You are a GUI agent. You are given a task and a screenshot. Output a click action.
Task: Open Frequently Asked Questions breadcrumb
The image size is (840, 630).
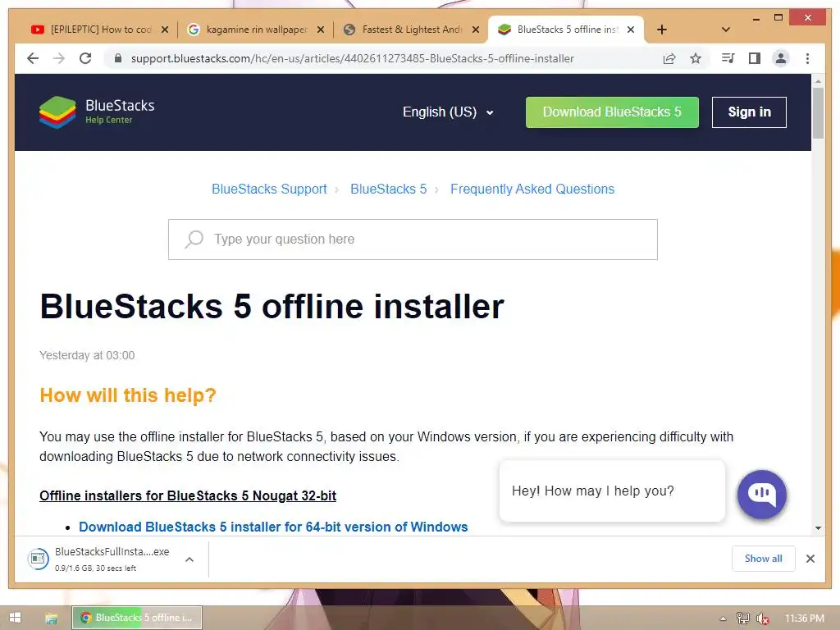[532, 189]
